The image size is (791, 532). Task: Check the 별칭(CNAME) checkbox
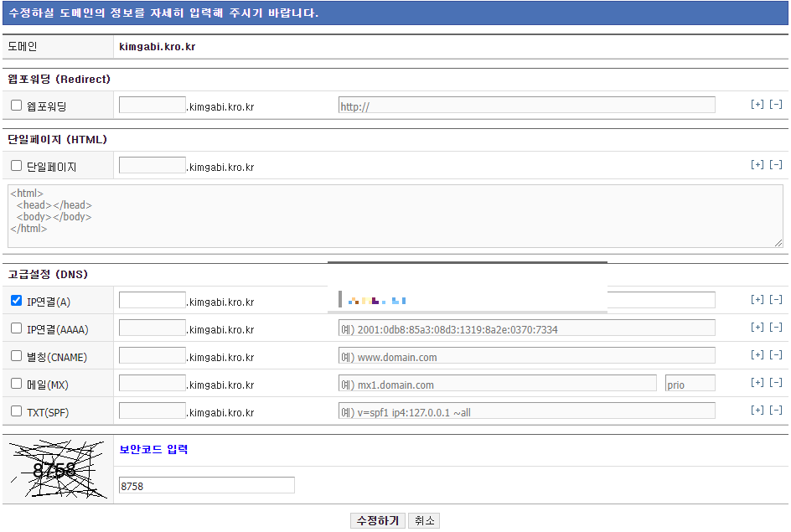[x=16, y=356]
